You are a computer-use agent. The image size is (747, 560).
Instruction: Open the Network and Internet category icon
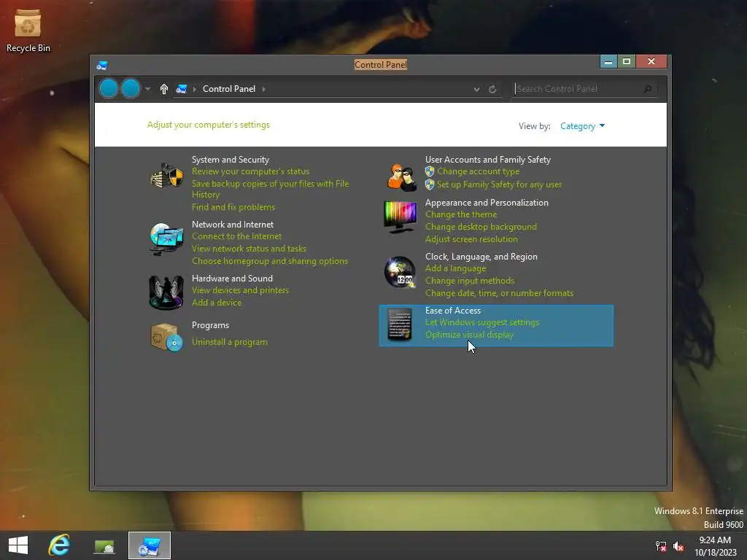point(166,238)
